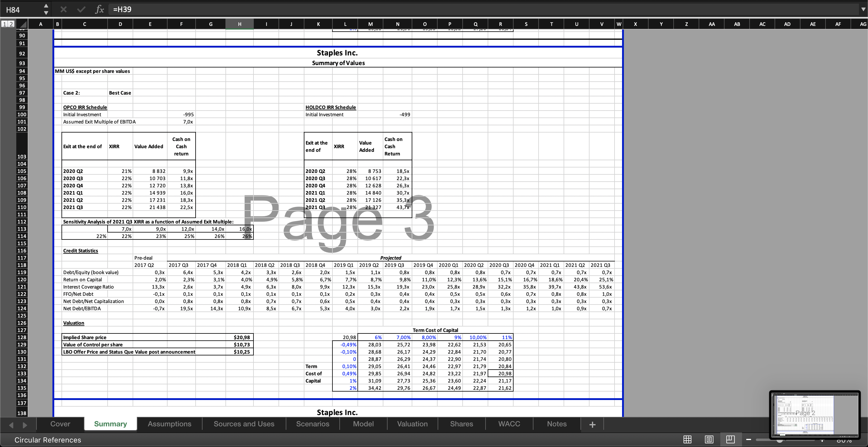
Task: Select column A header
Action: pos(40,24)
